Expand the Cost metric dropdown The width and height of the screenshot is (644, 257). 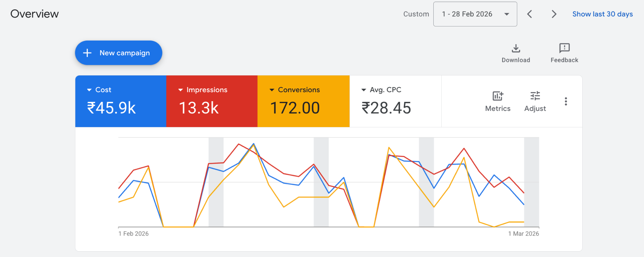89,90
